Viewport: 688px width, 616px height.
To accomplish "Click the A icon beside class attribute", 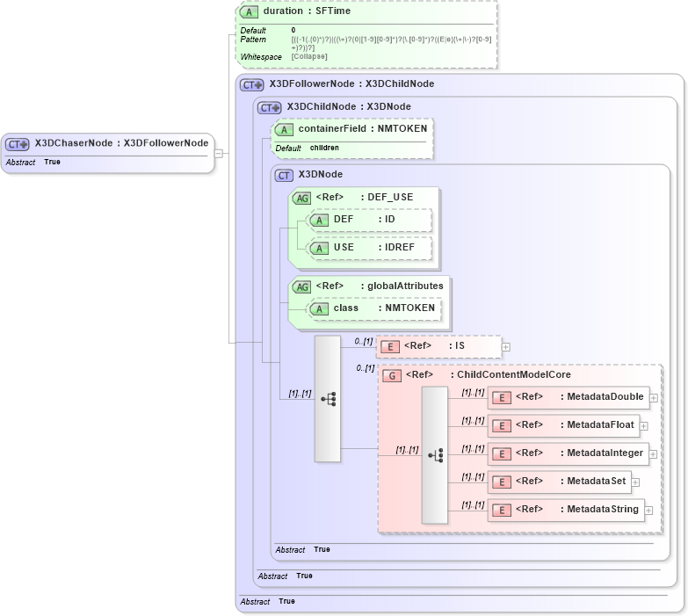I will [320, 309].
